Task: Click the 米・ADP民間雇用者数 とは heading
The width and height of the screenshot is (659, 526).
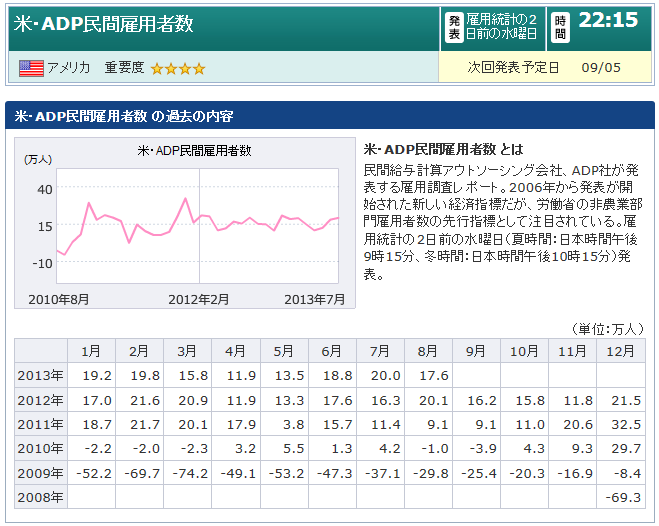Action: coord(443,149)
